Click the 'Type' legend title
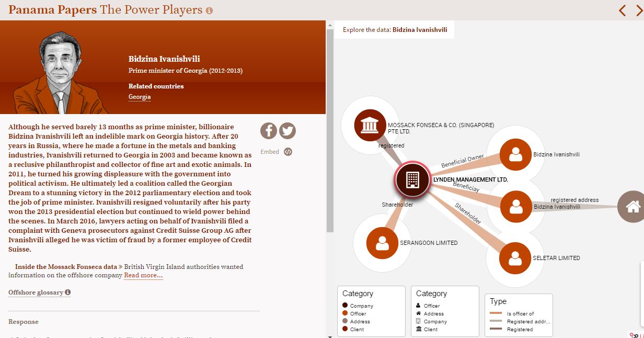This screenshot has height=338, width=644. (498, 301)
